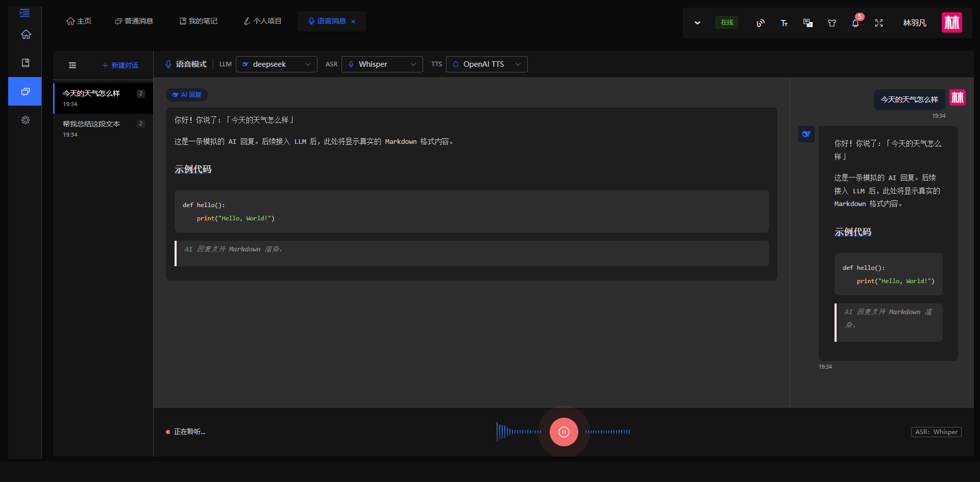Expand the header chevron dropdown
This screenshot has width=980, height=482.
[697, 23]
